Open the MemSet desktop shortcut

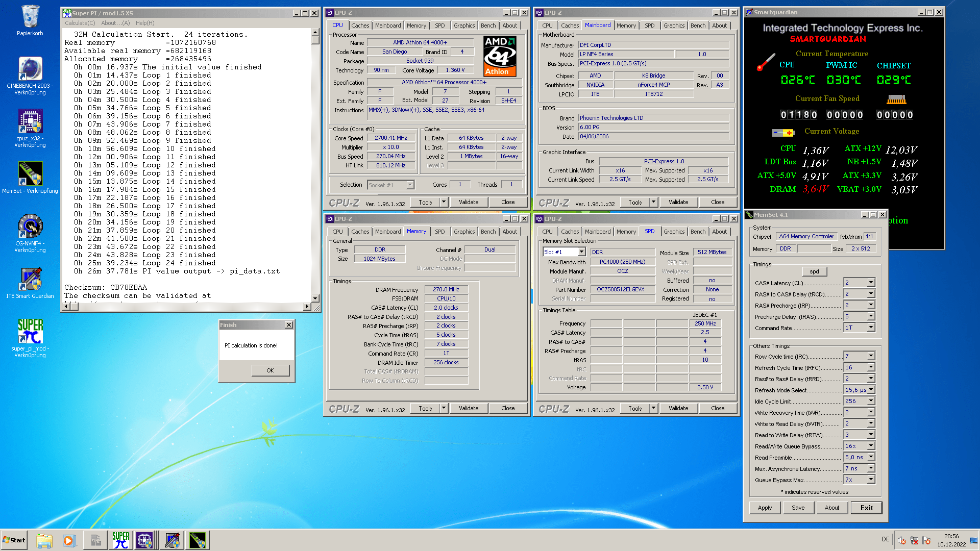pos(30,174)
